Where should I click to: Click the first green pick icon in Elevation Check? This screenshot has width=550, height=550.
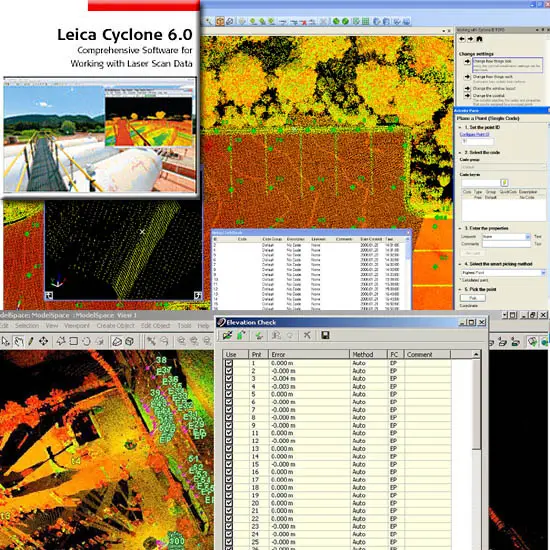[227, 335]
